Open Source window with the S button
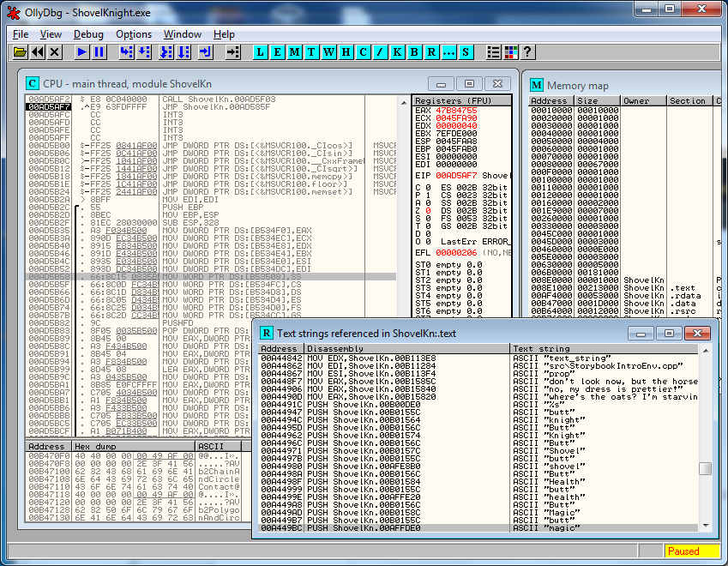 click(x=466, y=52)
